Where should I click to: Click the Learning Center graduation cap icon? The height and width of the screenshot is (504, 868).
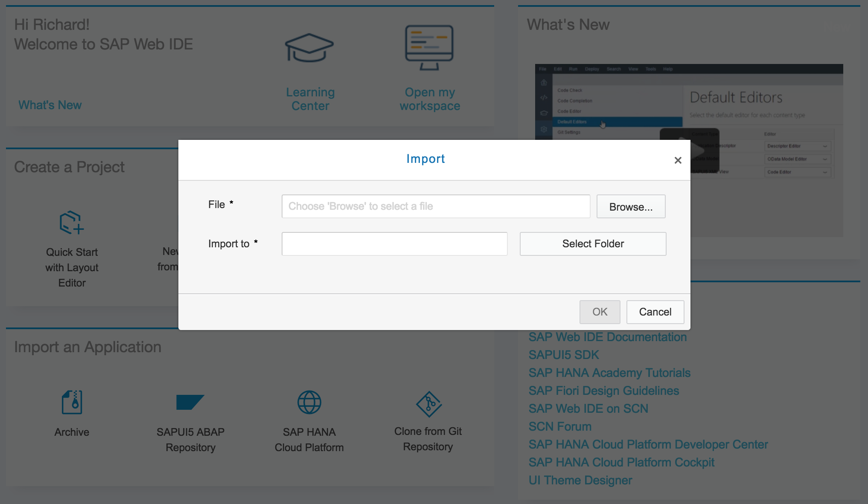309,48
